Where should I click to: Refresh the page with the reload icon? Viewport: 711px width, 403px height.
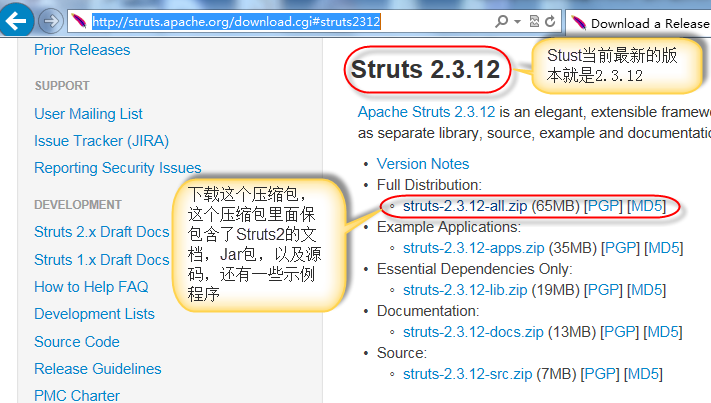(550, 21)
